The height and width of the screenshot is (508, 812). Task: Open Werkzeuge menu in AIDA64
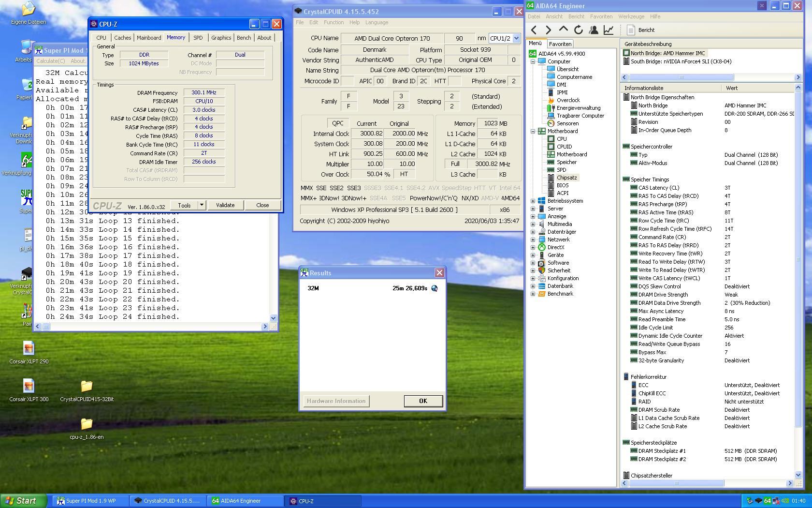tap(631, 16)
